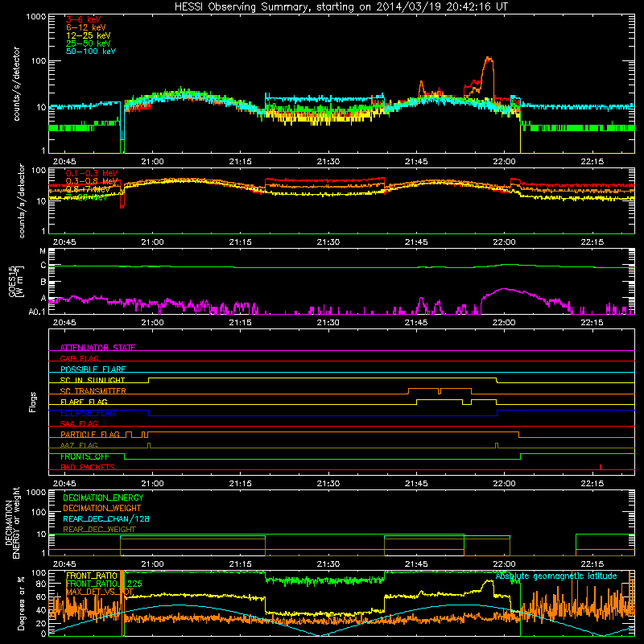Click the DECIMATION ENERGY or weight axis title
Image resolution: width=644 pixels, height=644 pixels.
coord(12,523)
